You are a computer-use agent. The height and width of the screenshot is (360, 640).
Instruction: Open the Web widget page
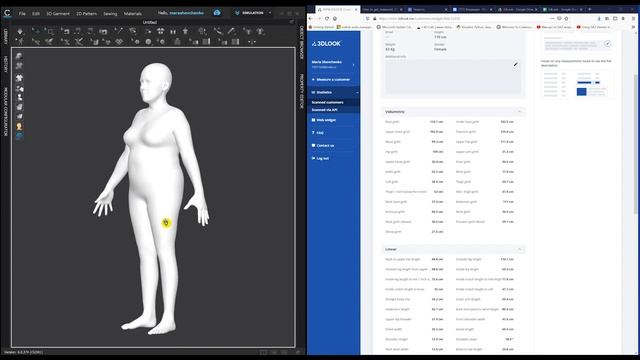324,120
